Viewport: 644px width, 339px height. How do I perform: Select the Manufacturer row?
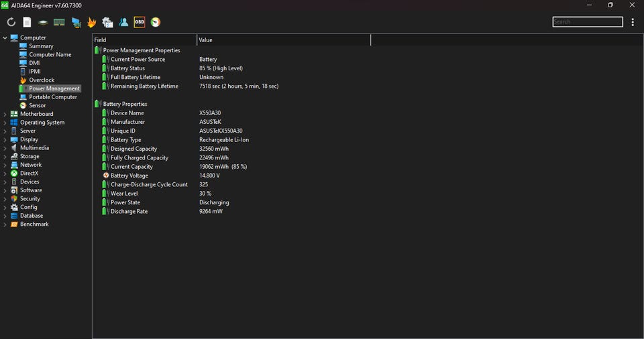[162, 122]
